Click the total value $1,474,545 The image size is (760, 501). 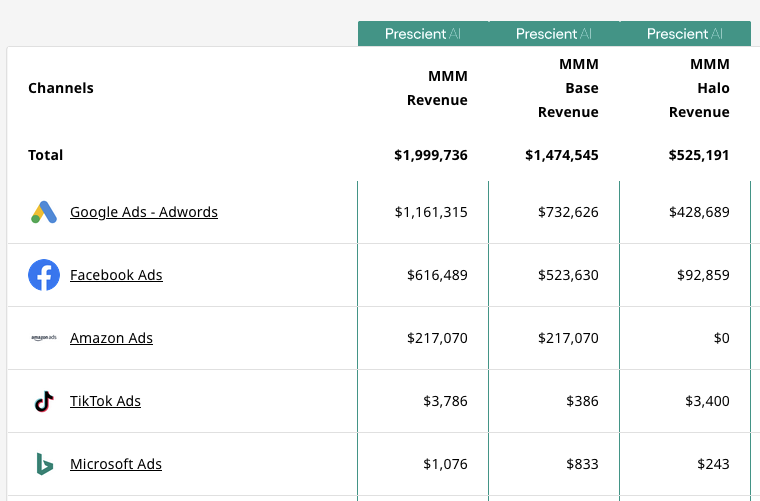pyautogui.click(x=562, y=155)
